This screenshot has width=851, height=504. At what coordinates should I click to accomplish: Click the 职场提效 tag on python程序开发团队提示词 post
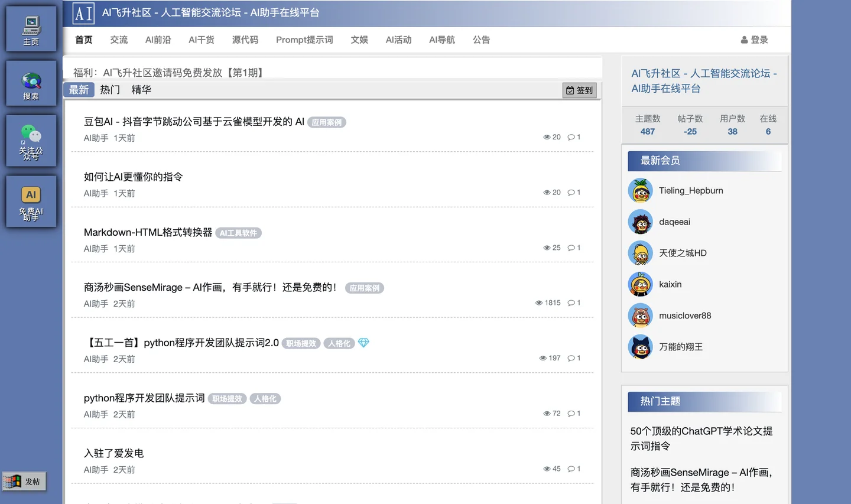228,399
